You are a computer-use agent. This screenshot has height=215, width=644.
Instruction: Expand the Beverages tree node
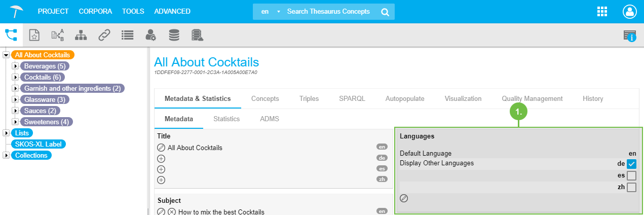coord(15,66)
